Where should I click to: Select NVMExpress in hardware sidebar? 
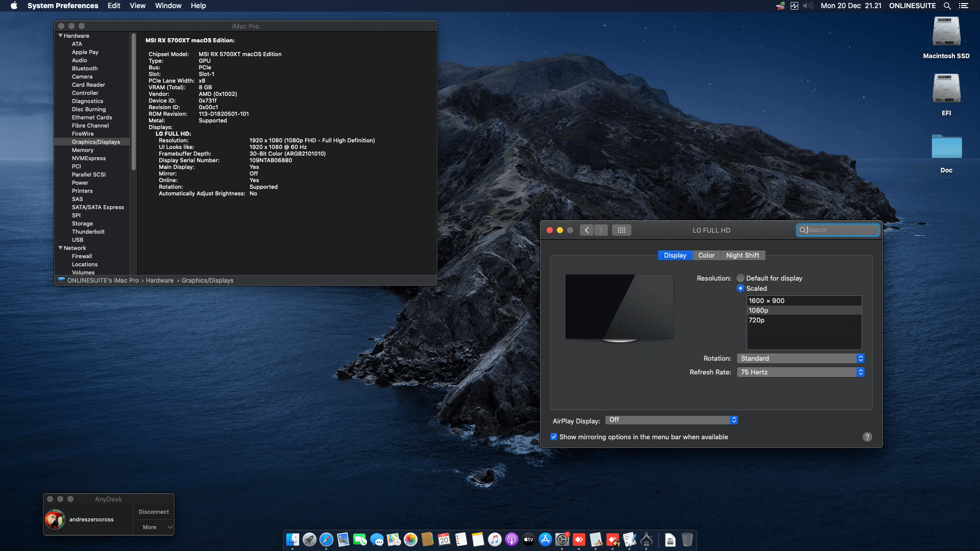[x=89, y=158]
